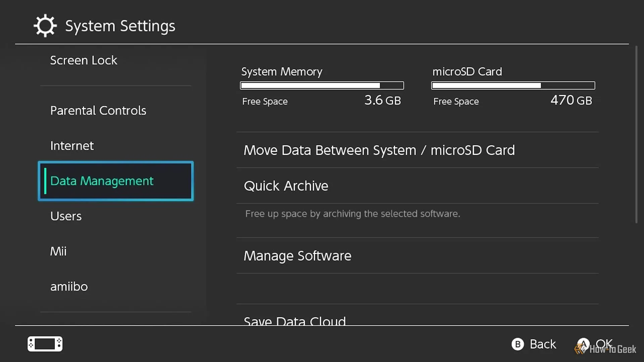Screen dimensions: 644x362
Task: Click the 470 GB free space value
Action: click(x=571, y=100)
